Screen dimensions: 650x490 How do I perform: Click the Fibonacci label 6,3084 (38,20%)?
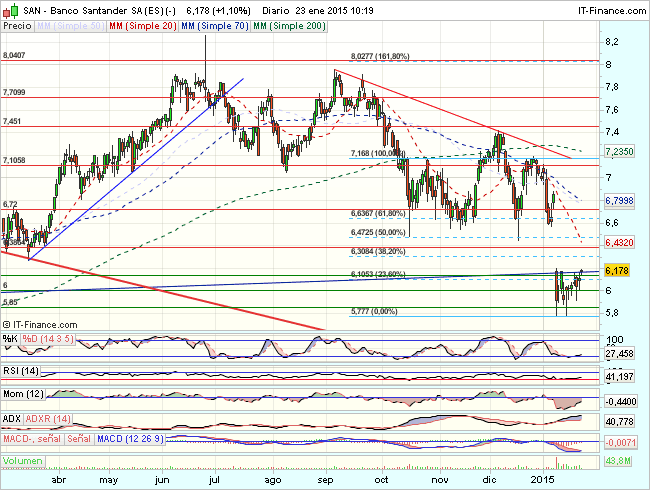378,252
